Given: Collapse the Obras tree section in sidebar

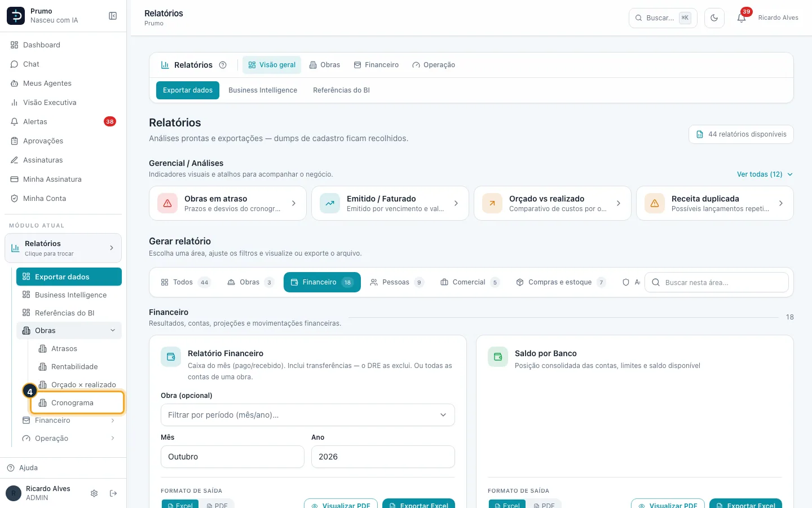Looking at the screenshot, I should coord(69,331).
